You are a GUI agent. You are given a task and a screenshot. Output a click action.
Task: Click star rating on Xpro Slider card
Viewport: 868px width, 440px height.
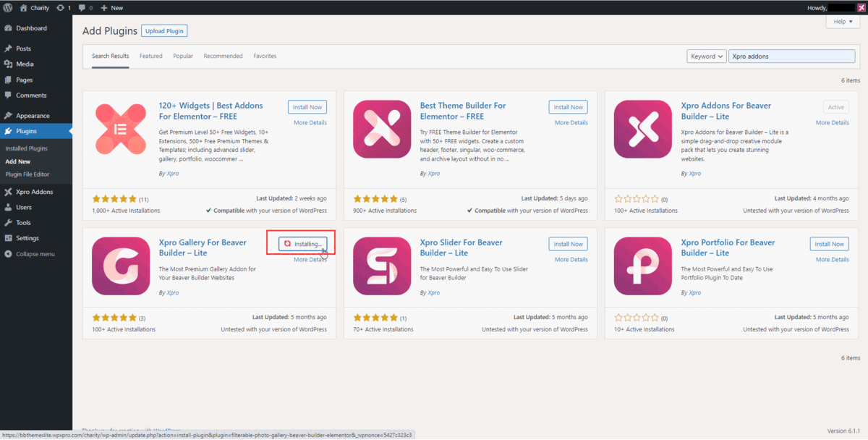[375, 318]
